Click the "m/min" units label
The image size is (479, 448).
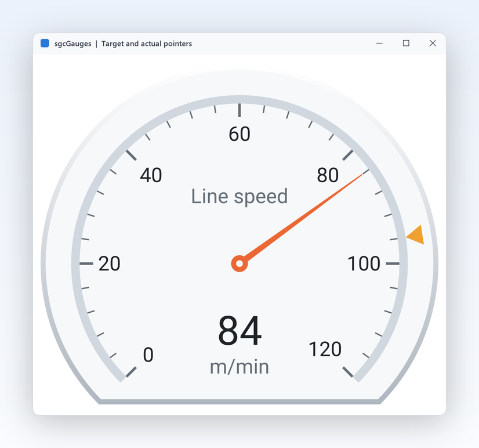[x=239, y=367]
